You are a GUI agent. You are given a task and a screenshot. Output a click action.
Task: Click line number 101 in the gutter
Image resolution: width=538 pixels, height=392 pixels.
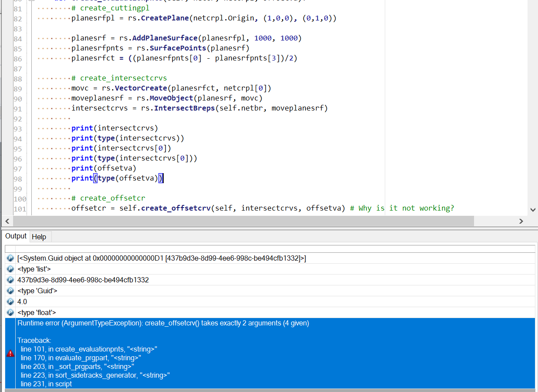tap(20, 209)
